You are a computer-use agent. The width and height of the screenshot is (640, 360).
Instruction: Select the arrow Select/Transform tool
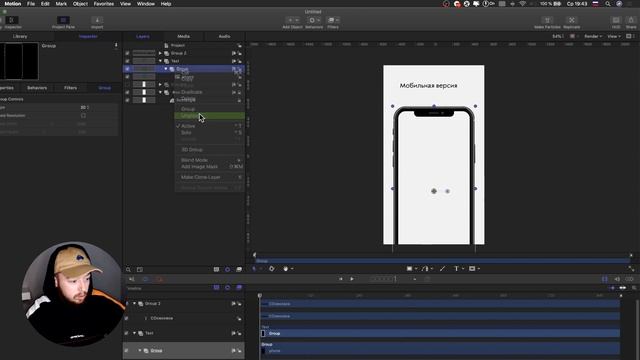254,269
